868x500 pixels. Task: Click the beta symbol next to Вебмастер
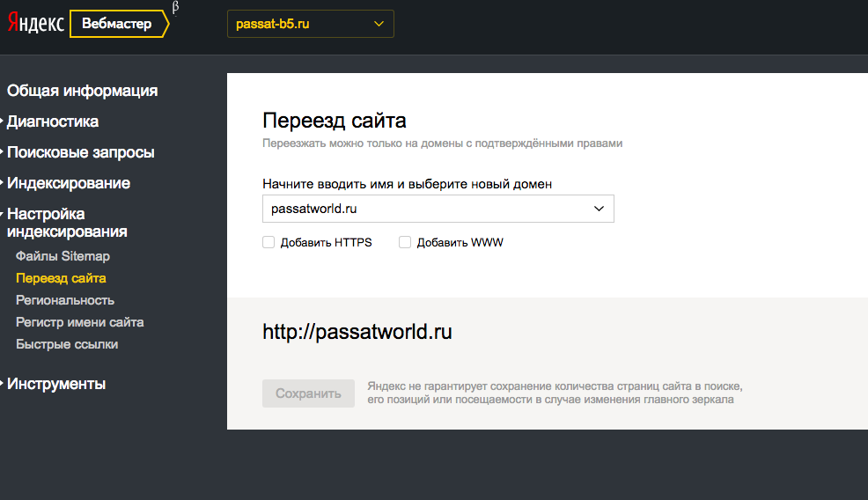[x=175, y=8]
